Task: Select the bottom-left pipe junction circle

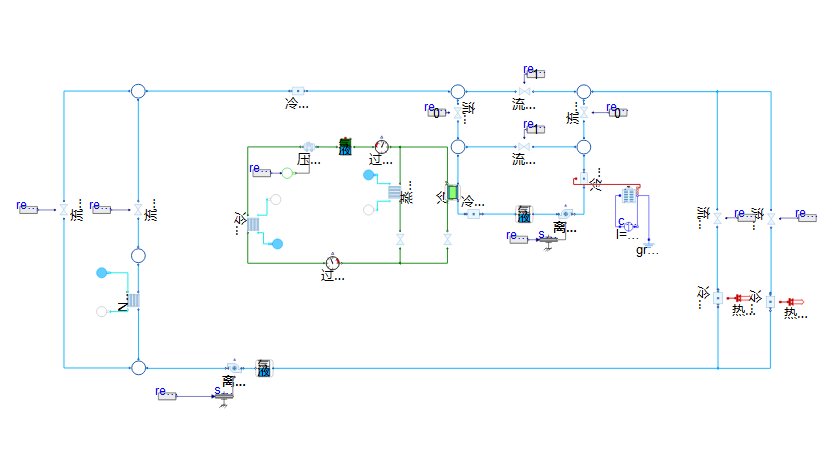Action: tap(138, 367)
